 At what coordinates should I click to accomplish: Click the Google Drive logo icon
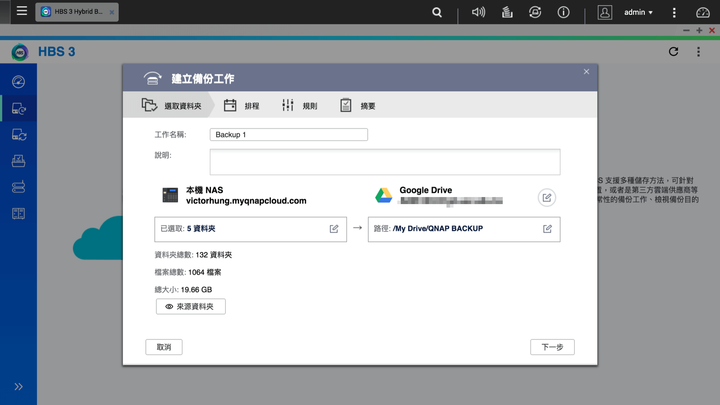coord(383,195)
